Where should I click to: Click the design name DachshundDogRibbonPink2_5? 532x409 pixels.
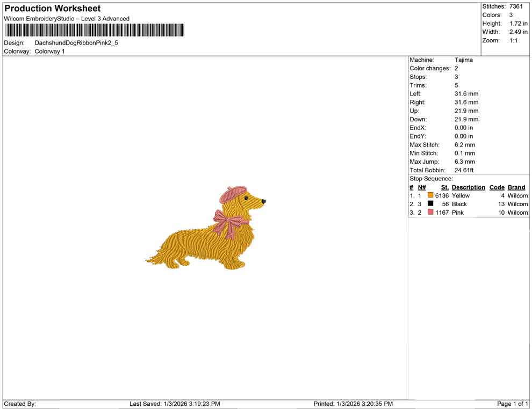point(76,43)
